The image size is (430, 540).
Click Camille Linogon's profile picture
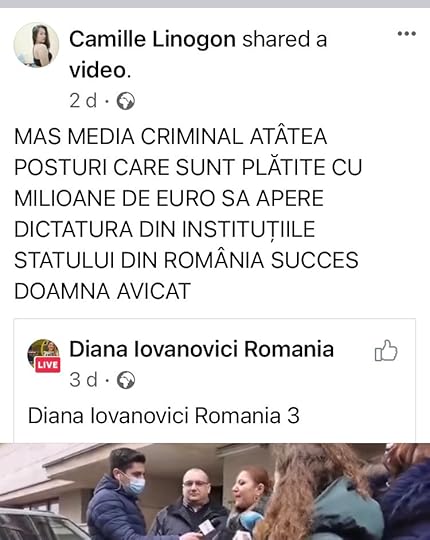tap(36, 45)
